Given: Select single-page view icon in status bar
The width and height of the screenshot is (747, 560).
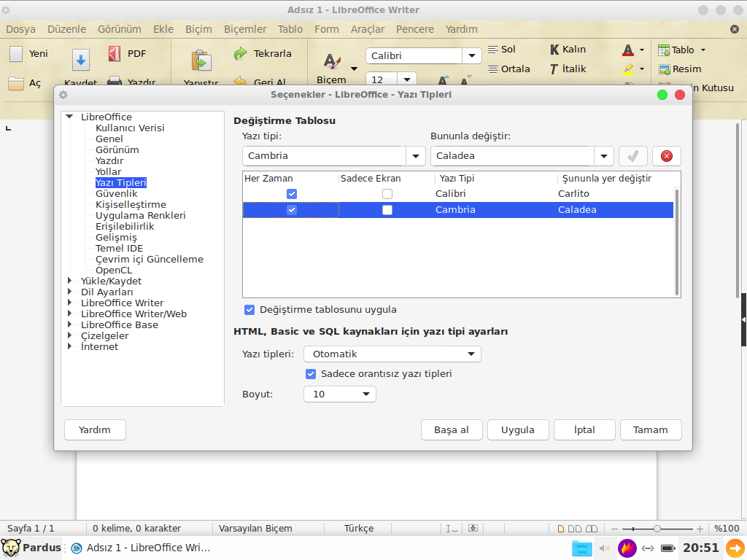Looking at the screenshot, I should [561, 529].
